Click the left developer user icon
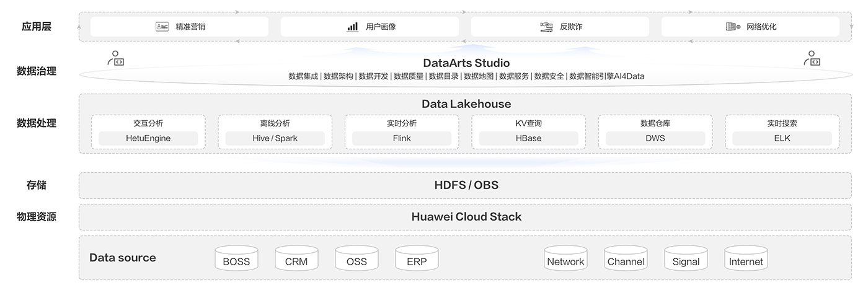Image resolution: width=868 pixels, height=290 pixels. tap(116, 58)
